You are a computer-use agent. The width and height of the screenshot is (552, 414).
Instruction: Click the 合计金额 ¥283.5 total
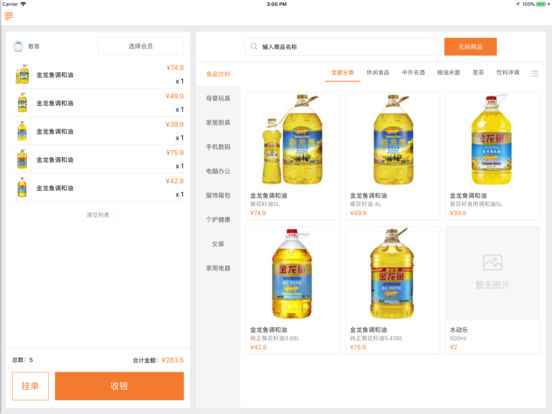(158, 360)
